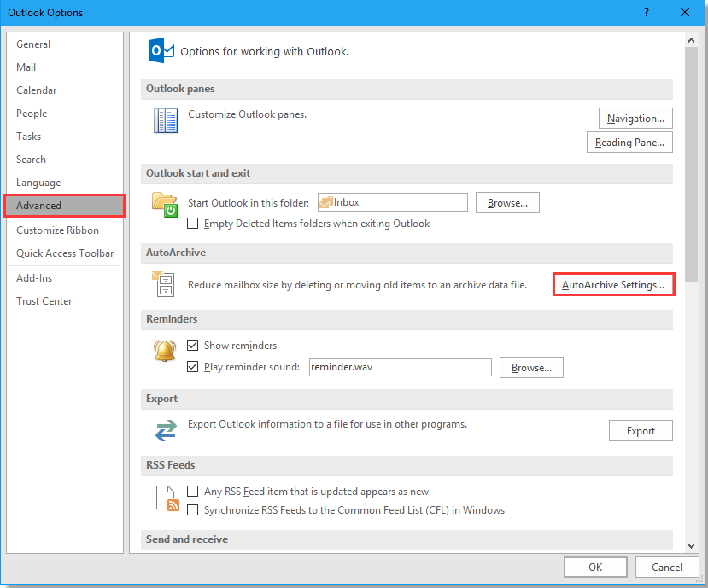Viewport: 708px width, 588px height.
Task: Click the folder icon inside the Inbox field
Action: [325, 202]
